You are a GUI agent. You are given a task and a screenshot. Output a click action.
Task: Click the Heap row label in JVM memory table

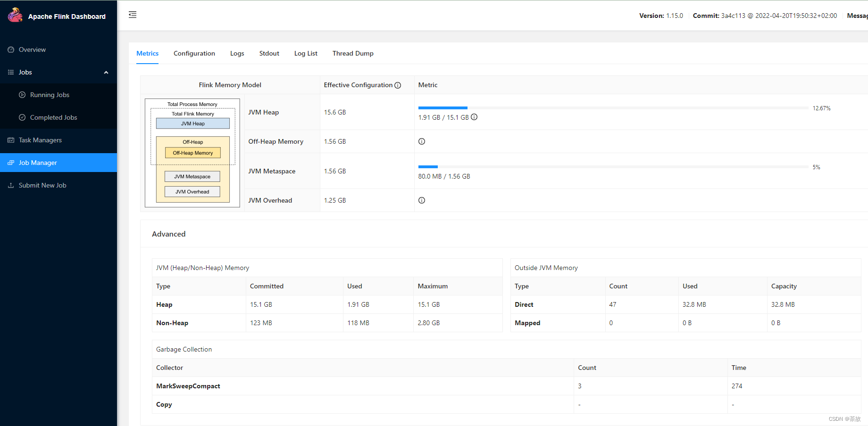pos(164,304)
